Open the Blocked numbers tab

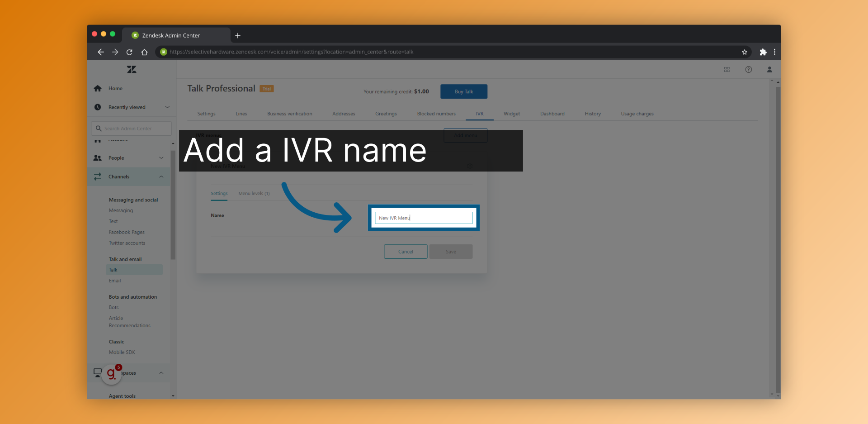(436, 114)
